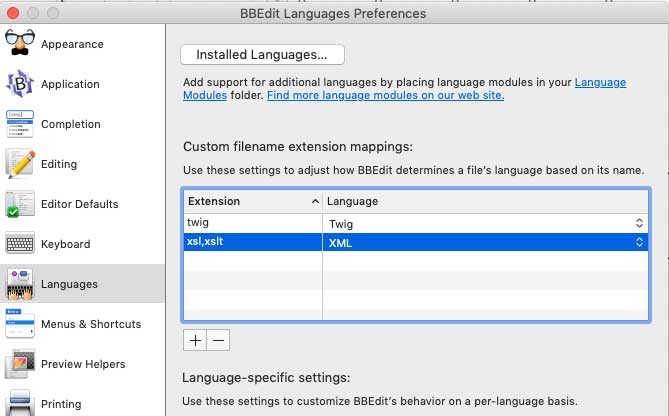Select the xsl,xslt extension cell
Viewport: 669px width, 416px height.
253,242
